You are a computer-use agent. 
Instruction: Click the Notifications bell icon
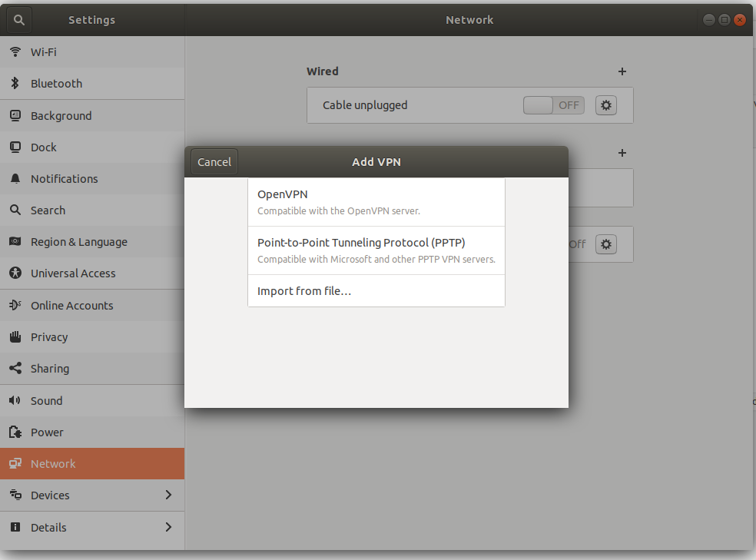coord(15,178)
